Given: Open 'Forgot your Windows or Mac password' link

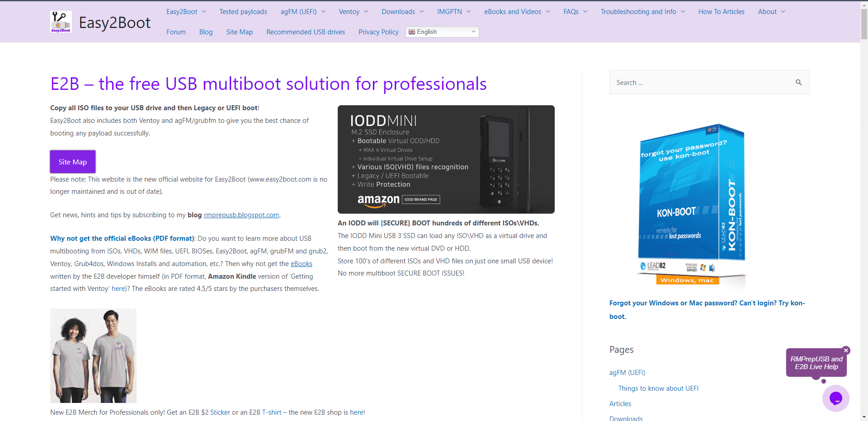Looking at the screenshot, I should point(707,310).
